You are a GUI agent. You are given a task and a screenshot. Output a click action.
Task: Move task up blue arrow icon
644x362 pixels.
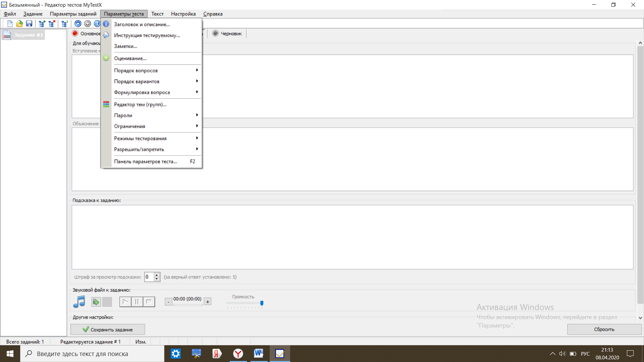(x=78, y=23)
